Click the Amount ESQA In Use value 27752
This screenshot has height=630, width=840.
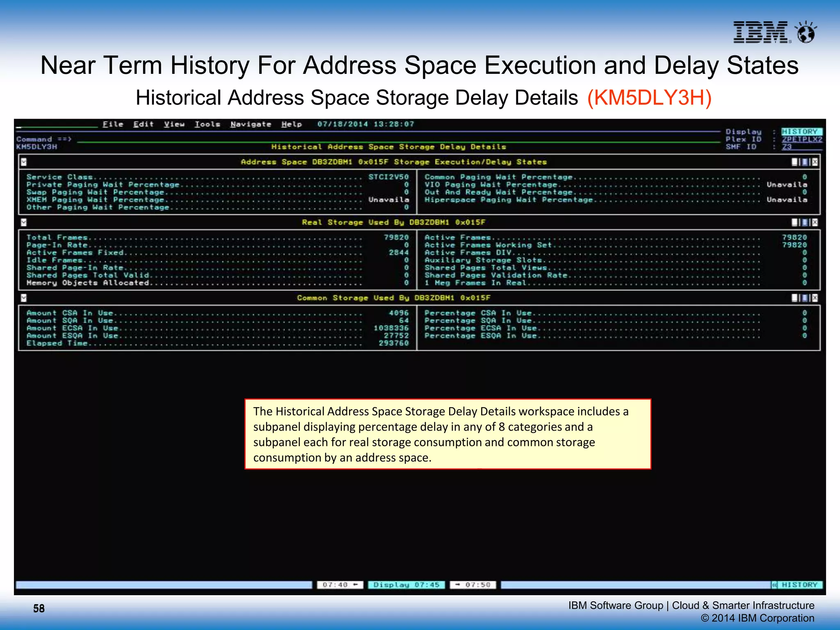(396, 336)
